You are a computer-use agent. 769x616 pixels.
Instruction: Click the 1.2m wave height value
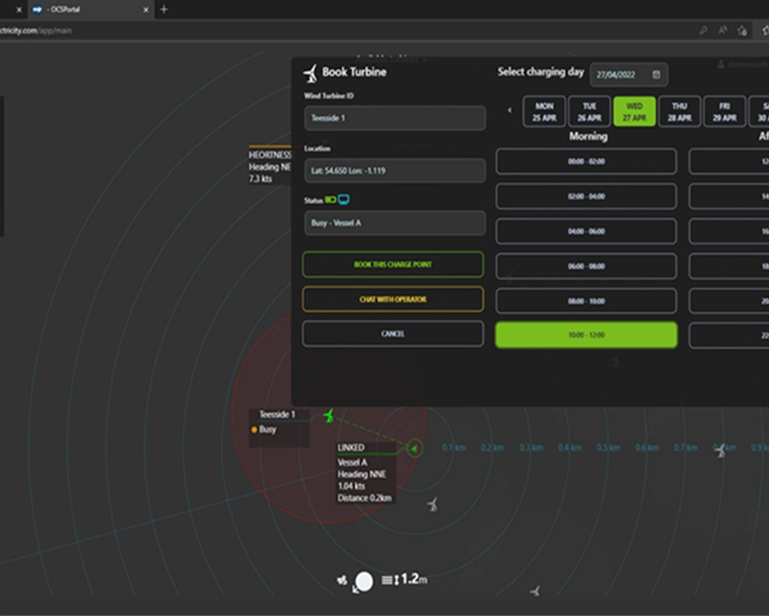coord(414,579)
